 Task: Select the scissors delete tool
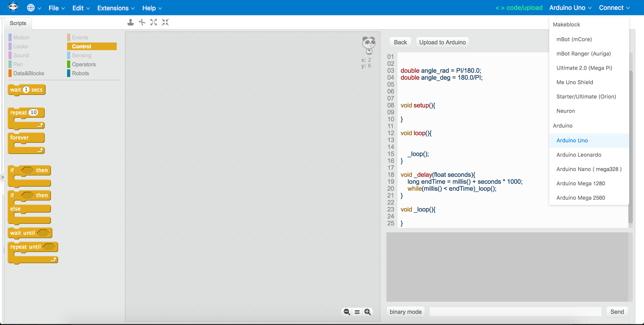(x=142, y=22)
